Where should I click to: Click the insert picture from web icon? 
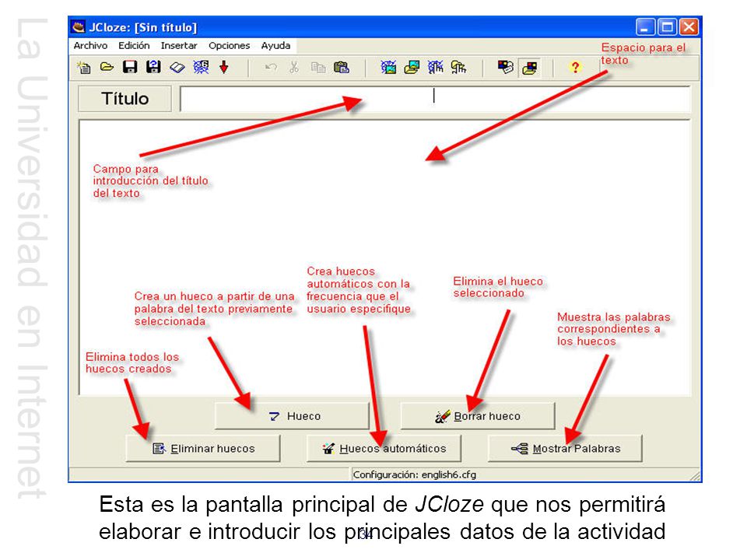coord(388,67)
